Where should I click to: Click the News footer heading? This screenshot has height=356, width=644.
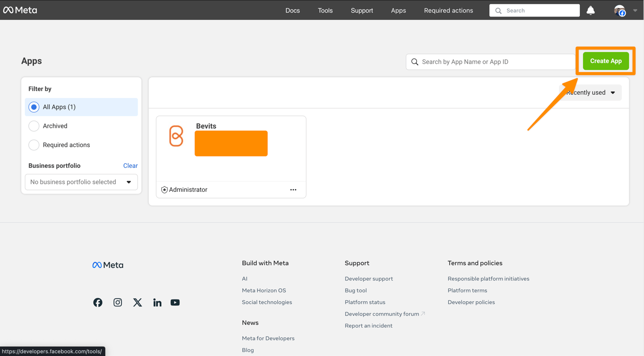[250, 323]
